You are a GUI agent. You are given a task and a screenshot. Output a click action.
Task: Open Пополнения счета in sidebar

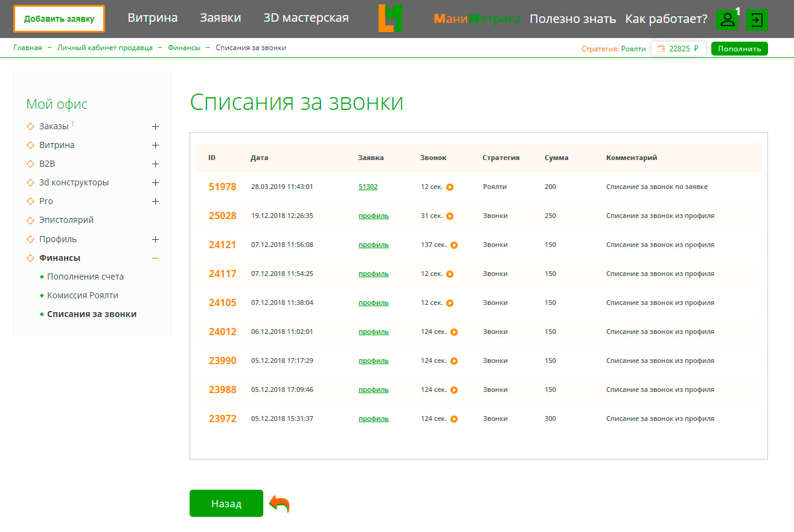(85, 277)
